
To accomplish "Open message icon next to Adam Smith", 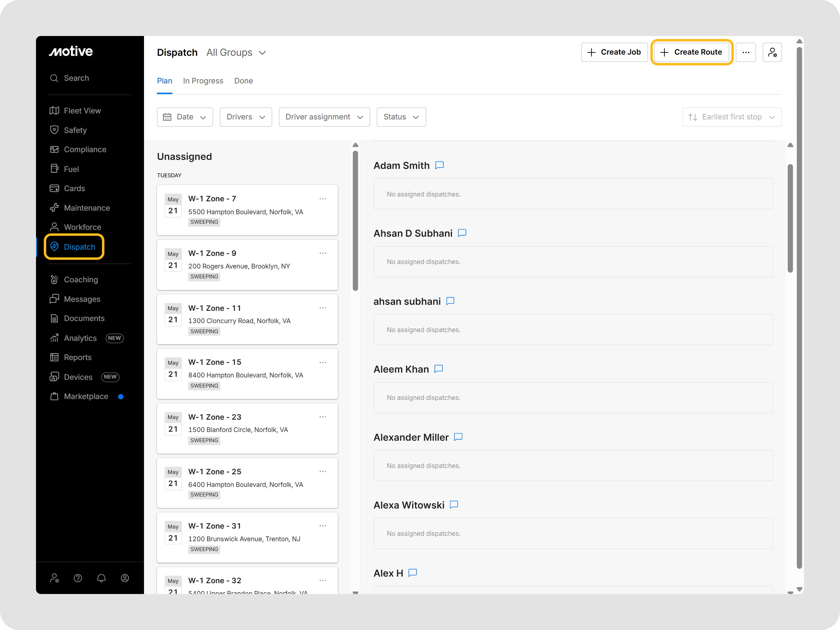I will (x=439, y=165).
